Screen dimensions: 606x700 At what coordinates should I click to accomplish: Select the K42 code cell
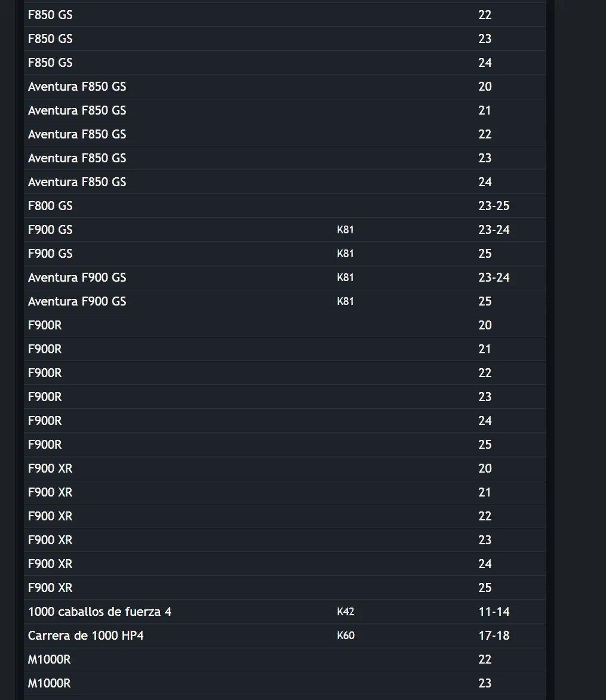click(345, 612)
